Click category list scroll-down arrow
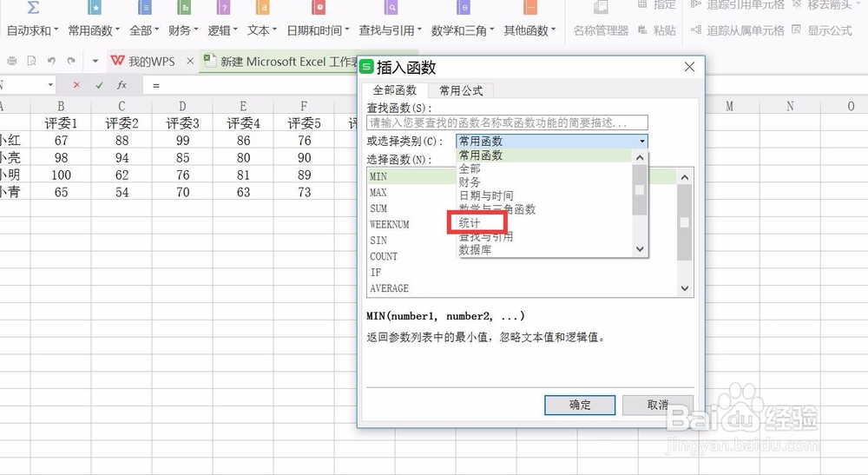868x475 pixels. click(640, 249)
